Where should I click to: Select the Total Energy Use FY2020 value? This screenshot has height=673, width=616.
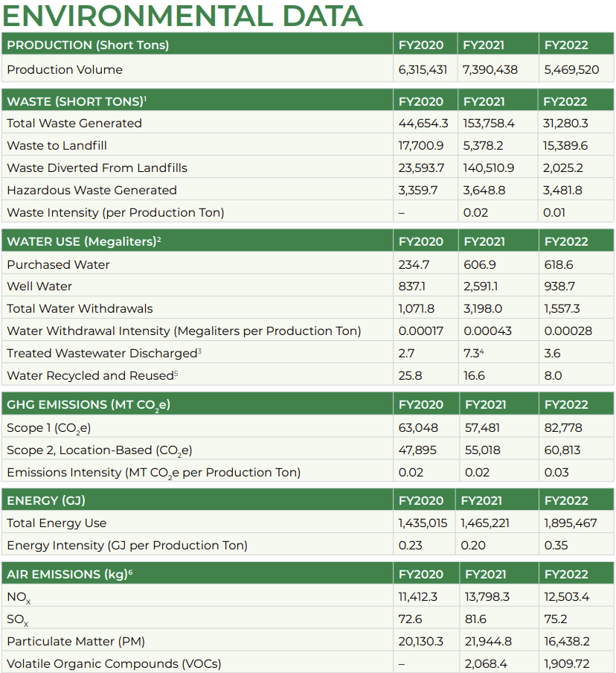(423, 523)
